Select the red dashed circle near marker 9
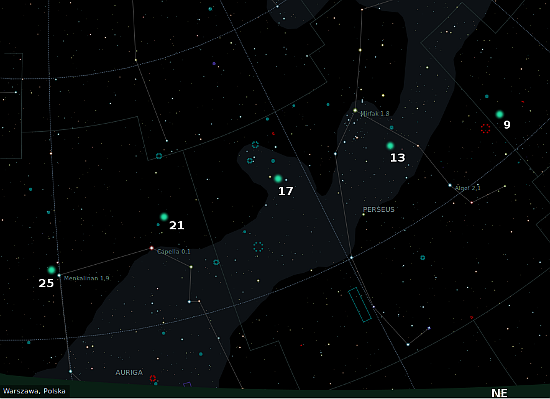Viewport: 550px width, 399px height. click(x=485, y=128)
